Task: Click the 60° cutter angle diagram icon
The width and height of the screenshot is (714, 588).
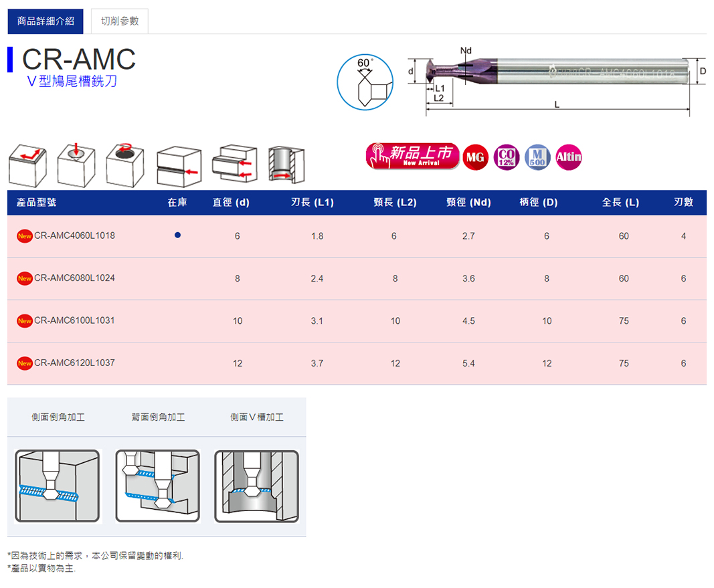Action: tap(365, 82)
